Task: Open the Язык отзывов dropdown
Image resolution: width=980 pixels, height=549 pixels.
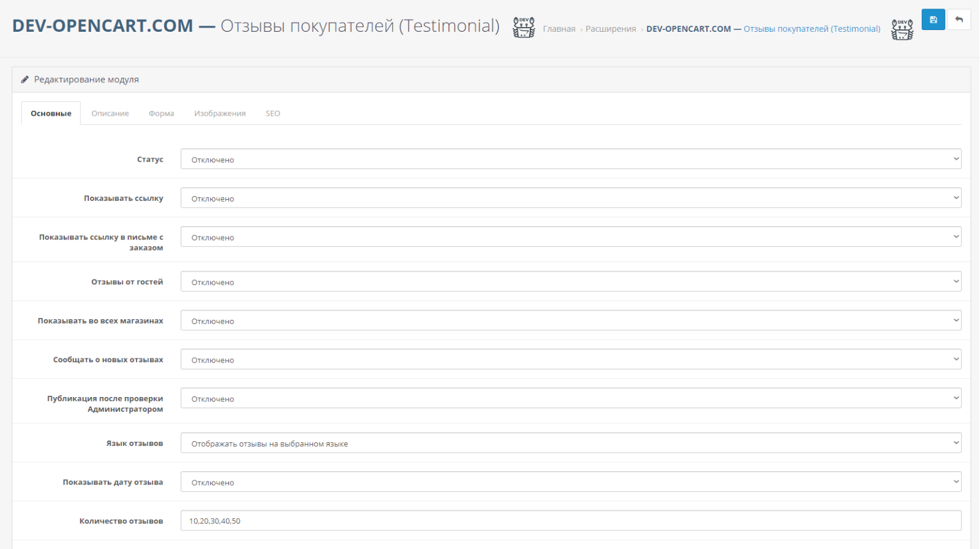Action: pos(571,443)
